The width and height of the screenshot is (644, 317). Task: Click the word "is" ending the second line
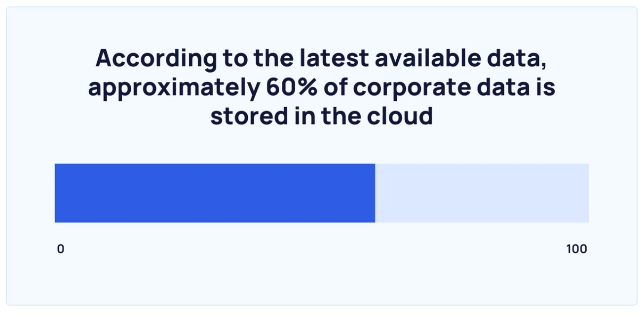[546, 87]
